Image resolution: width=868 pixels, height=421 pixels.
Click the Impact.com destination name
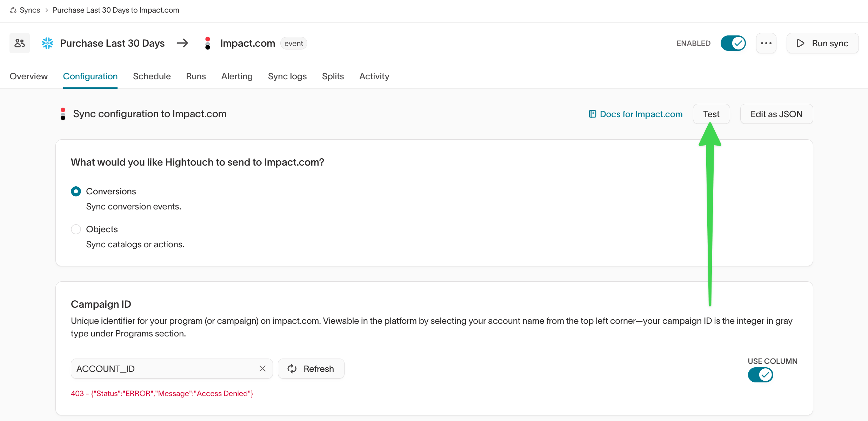tap(248, 43)
